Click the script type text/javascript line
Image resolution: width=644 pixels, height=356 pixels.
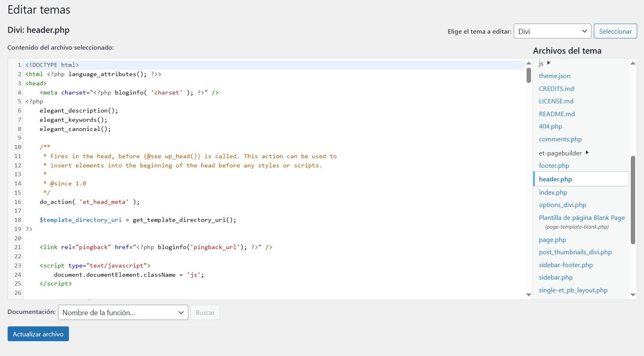(95, 265)
